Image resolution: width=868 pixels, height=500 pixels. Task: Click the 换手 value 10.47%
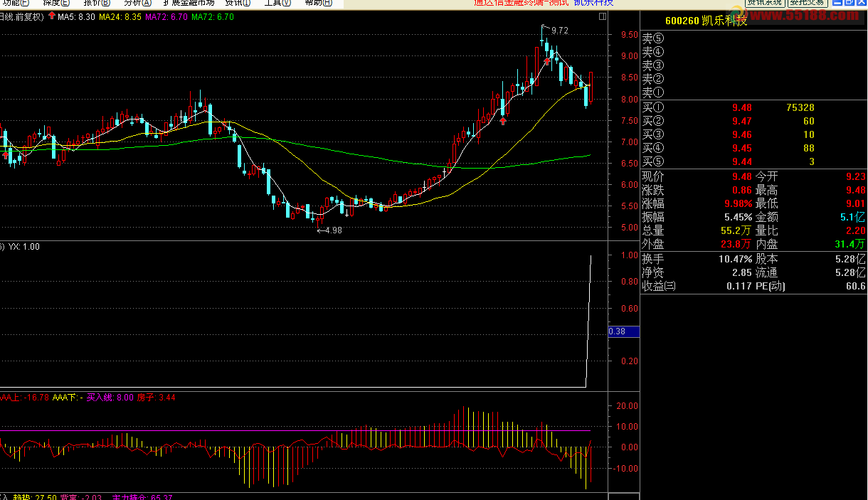click(x=735, y=259)
